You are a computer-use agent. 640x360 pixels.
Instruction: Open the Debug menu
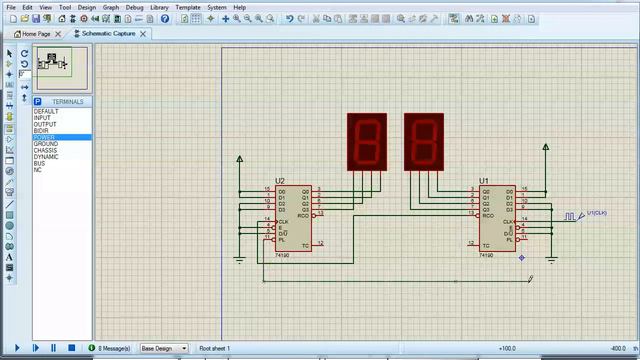[134, 7]
